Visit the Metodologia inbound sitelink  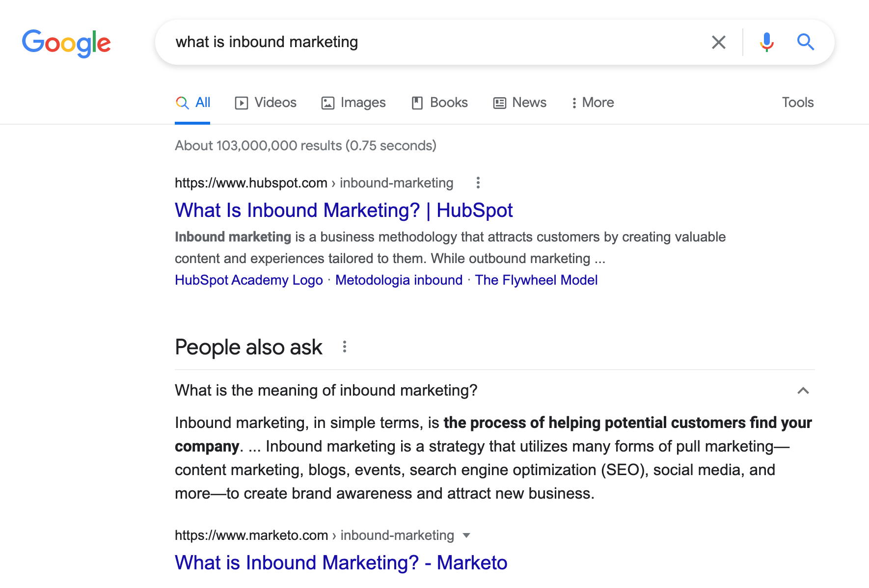point(399,280)
